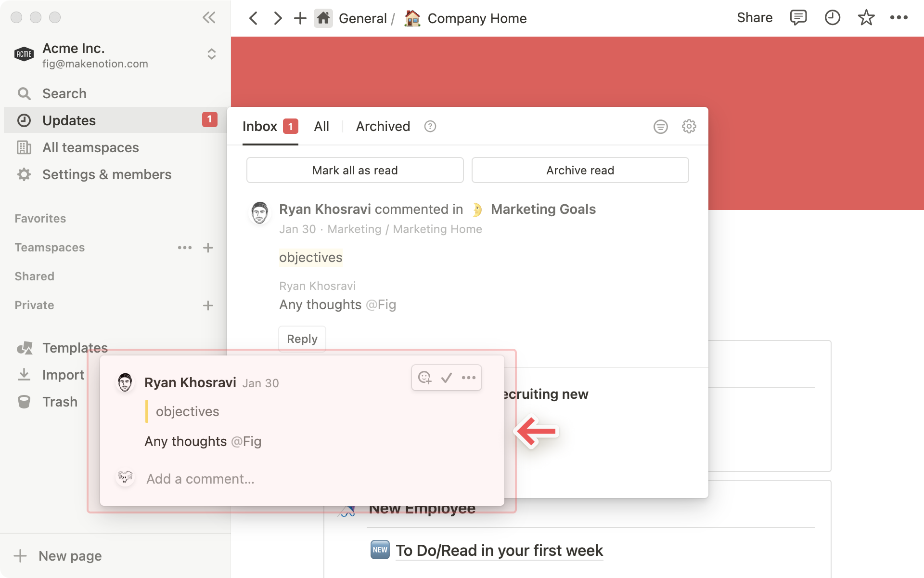Switch to the Archived tab

click(383, 127)
